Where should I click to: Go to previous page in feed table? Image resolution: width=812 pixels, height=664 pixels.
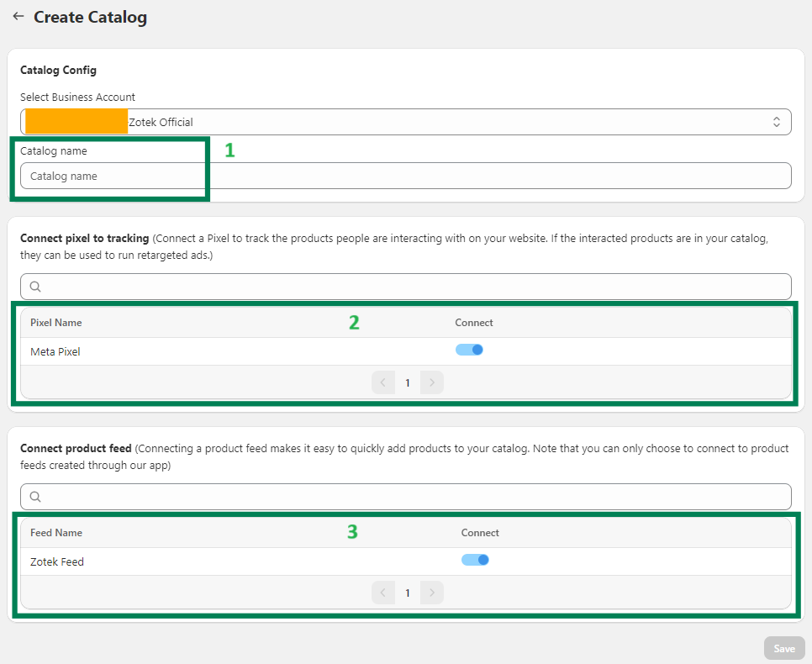[383, 593]
